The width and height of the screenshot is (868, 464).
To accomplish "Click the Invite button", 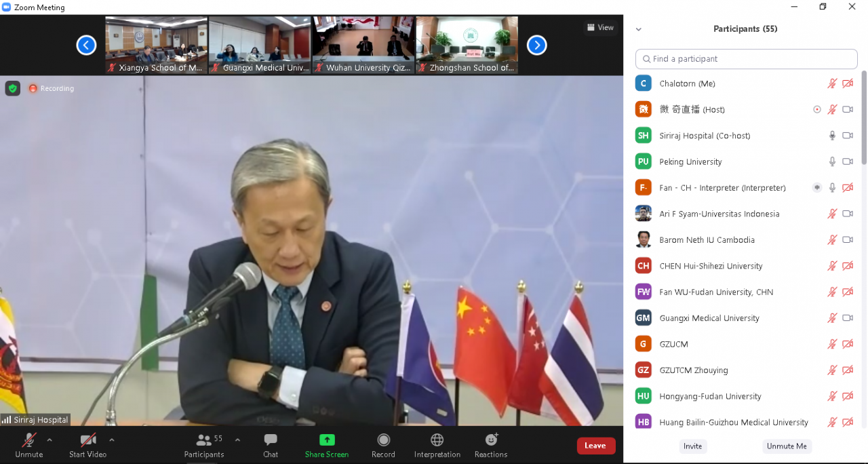I will point(692,446).
